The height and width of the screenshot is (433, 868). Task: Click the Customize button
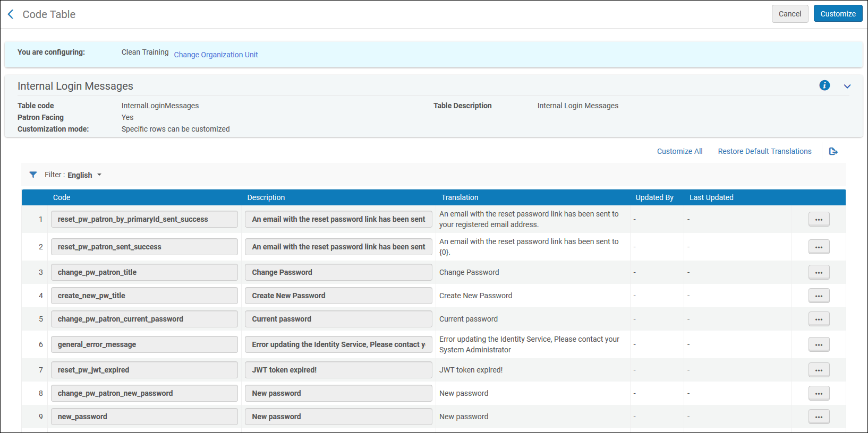coord(838,14)
